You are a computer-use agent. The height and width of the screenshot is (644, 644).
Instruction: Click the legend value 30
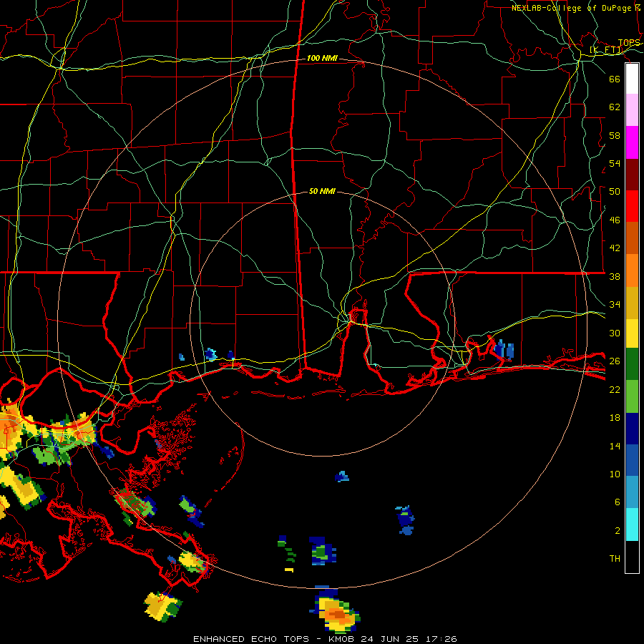tap(615, 333)
